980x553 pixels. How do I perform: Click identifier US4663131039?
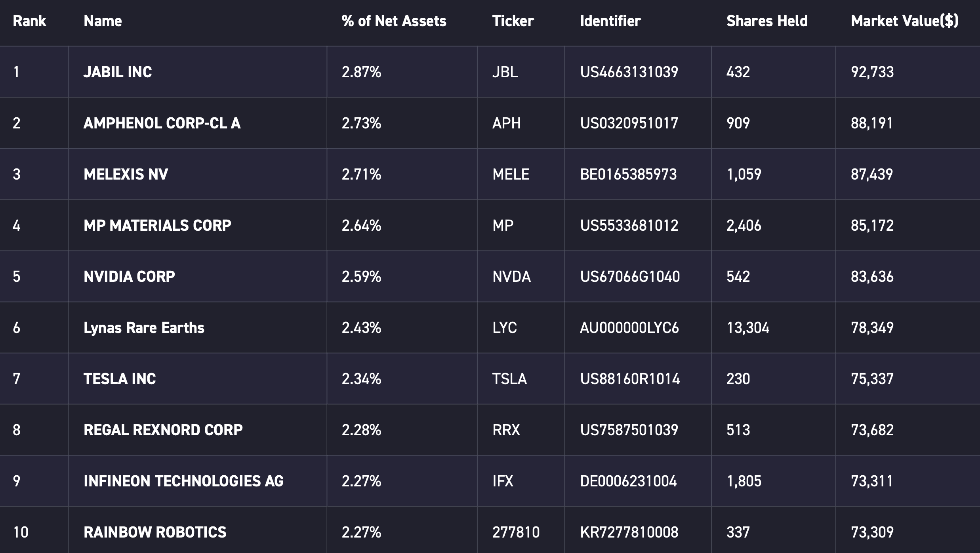tap(629, 72)
